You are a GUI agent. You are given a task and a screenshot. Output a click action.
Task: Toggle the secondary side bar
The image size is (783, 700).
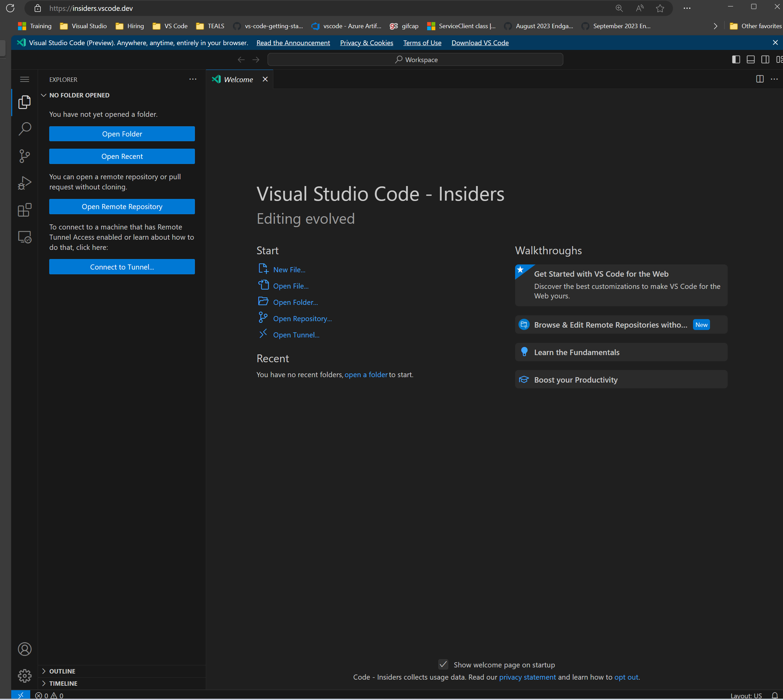pos(765,59)
